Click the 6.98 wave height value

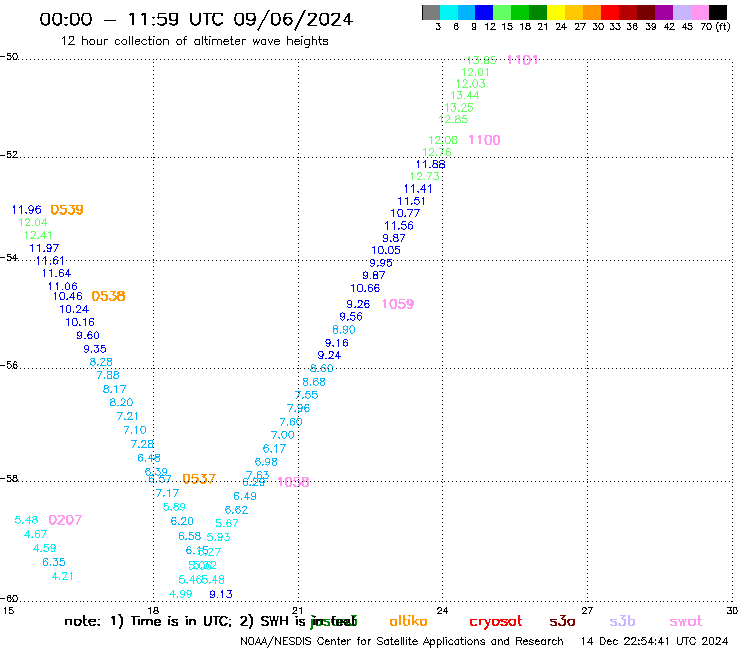(x=266, y=462)
